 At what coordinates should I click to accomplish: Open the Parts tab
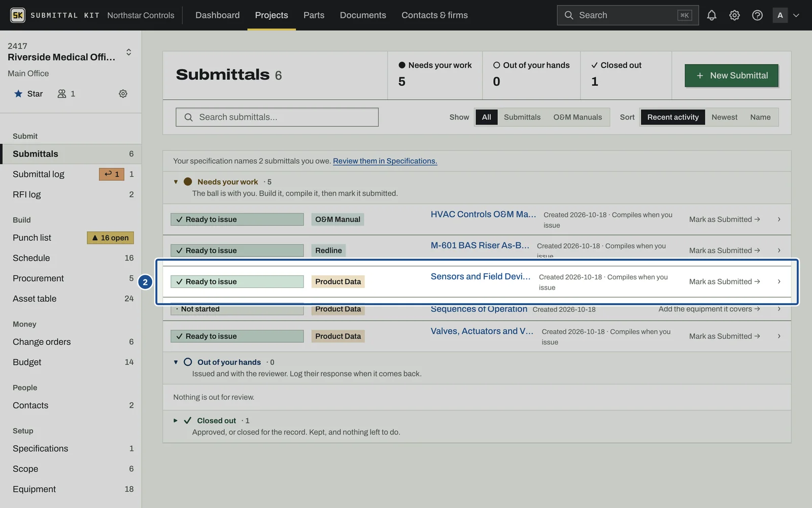point(314,15)
